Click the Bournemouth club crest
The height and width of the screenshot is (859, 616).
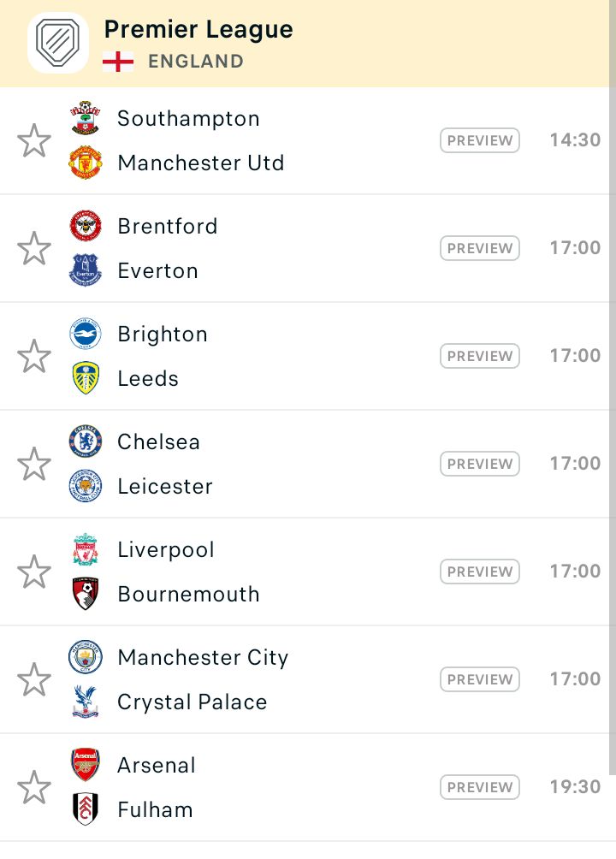pos(86,593)
